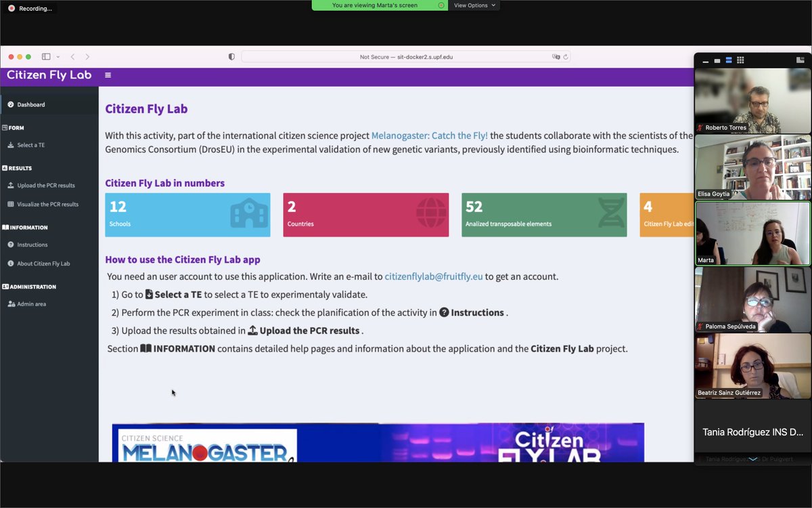Viewport: 812px width, 508px height.
Task: Open Dashboard in the sidebar
Action: tap(49, 104)
